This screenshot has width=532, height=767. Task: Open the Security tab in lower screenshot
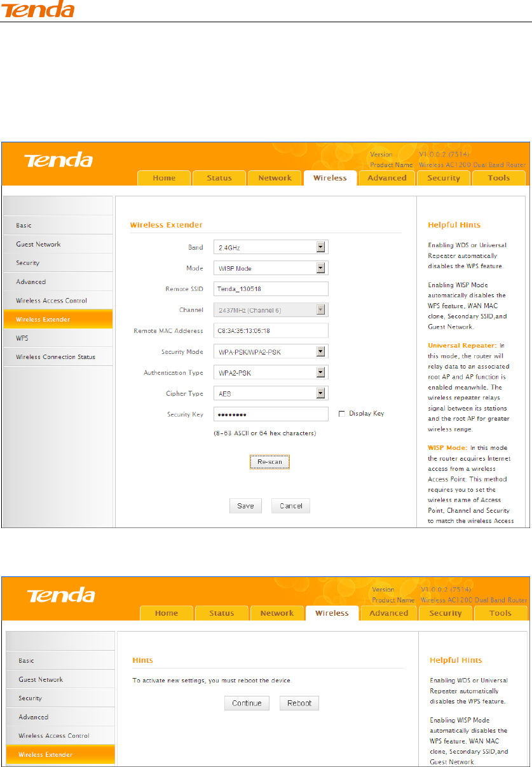coord(446,613)
